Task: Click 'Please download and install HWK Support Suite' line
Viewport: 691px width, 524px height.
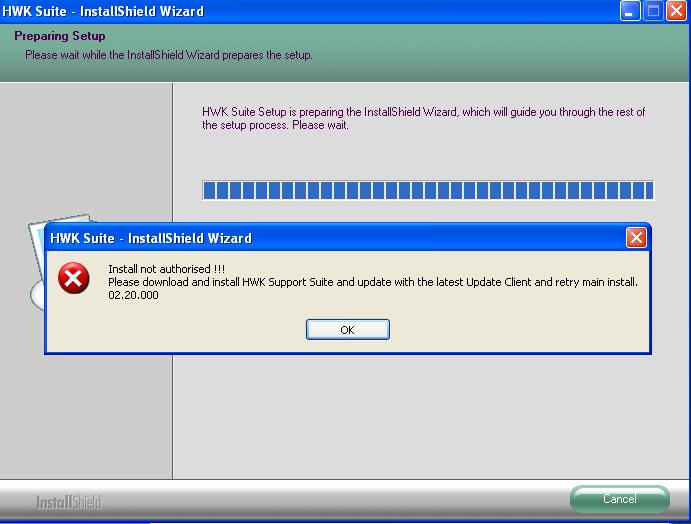Action: click(x=373, y=282)
